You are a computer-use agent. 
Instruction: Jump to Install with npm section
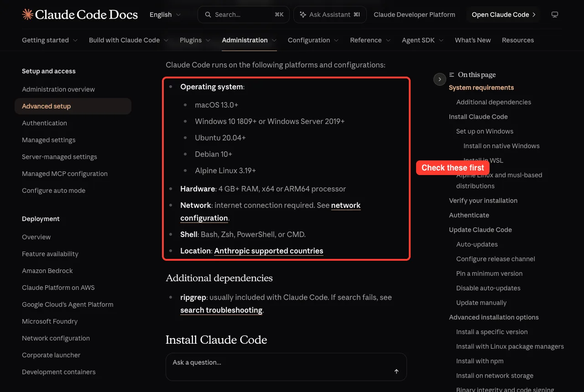[480, 361]
